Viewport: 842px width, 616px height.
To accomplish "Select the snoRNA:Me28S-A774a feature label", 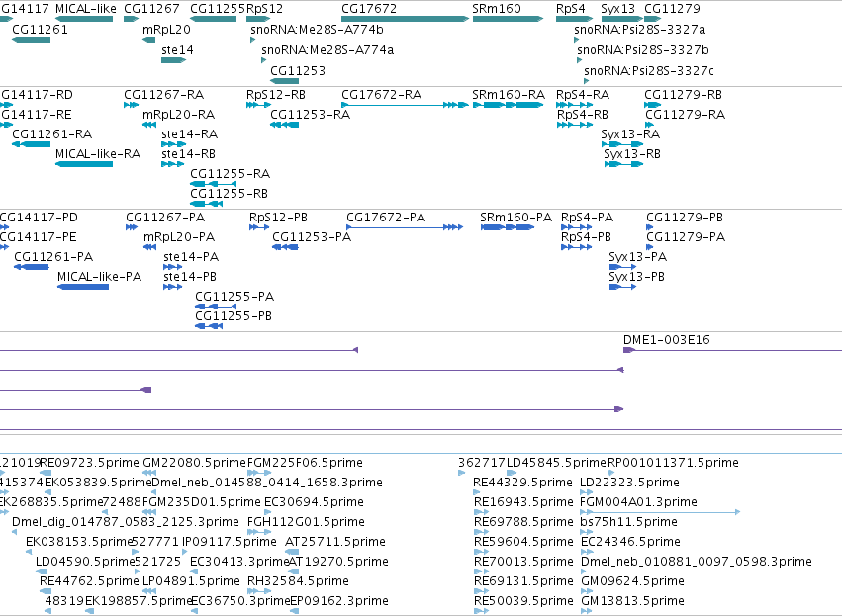I will [x=327, y=50].
